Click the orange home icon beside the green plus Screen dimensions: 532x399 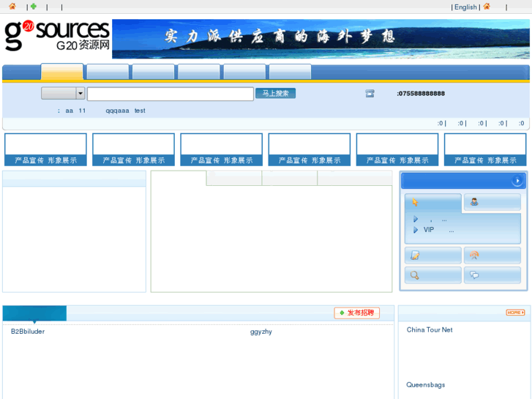(12, 7)
